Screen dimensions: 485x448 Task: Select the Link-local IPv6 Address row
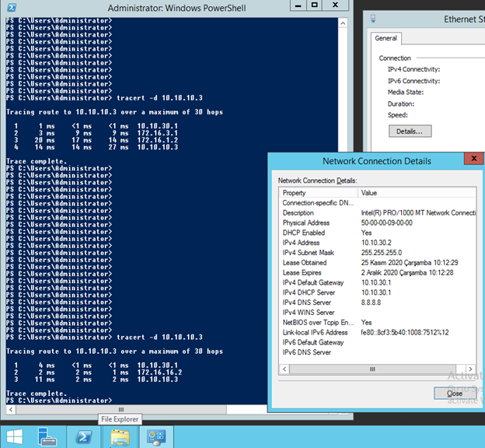click(378, 332)
